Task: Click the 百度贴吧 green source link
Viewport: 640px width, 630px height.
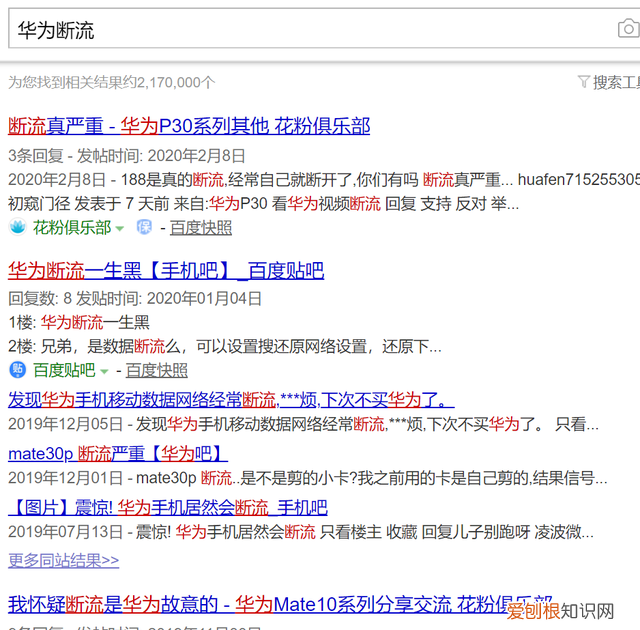Action: point(64,370)
